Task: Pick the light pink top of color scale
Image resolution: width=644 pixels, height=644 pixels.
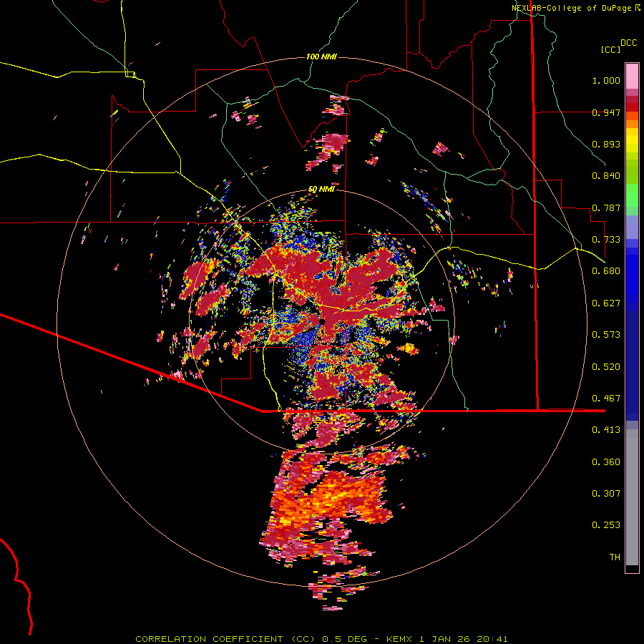Action: click(x=632, y=76)
